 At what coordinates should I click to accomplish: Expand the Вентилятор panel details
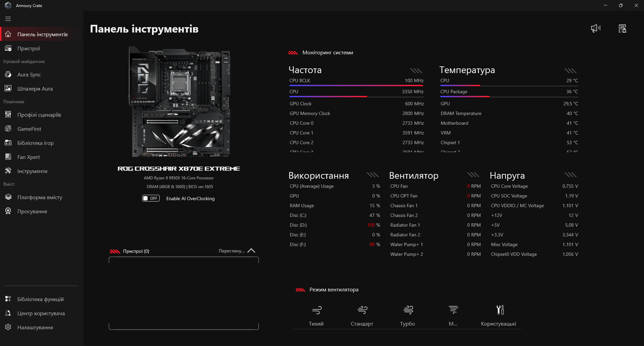click(x=473, y=175)
